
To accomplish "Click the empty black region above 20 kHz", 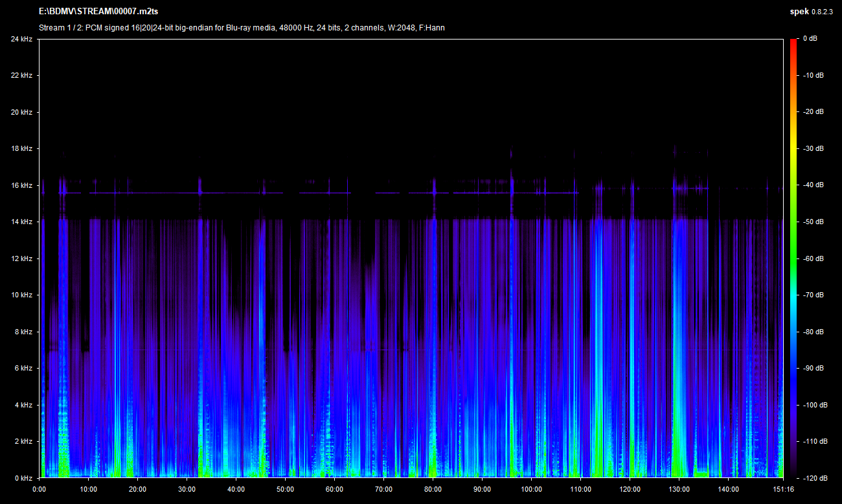I will coord(415,74).
